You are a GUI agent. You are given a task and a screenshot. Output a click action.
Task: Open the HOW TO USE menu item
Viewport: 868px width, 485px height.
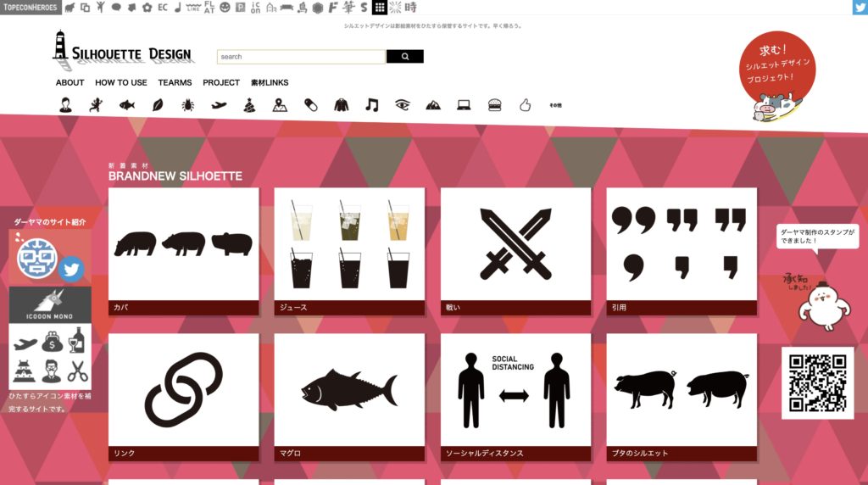[x=120, y=82]
